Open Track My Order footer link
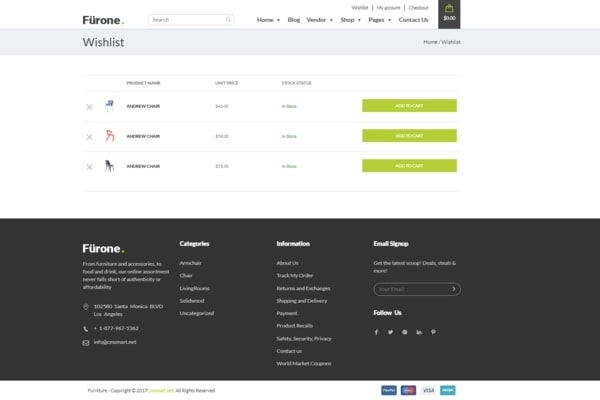Screen dimensions: 600x400 coord(295,275)
